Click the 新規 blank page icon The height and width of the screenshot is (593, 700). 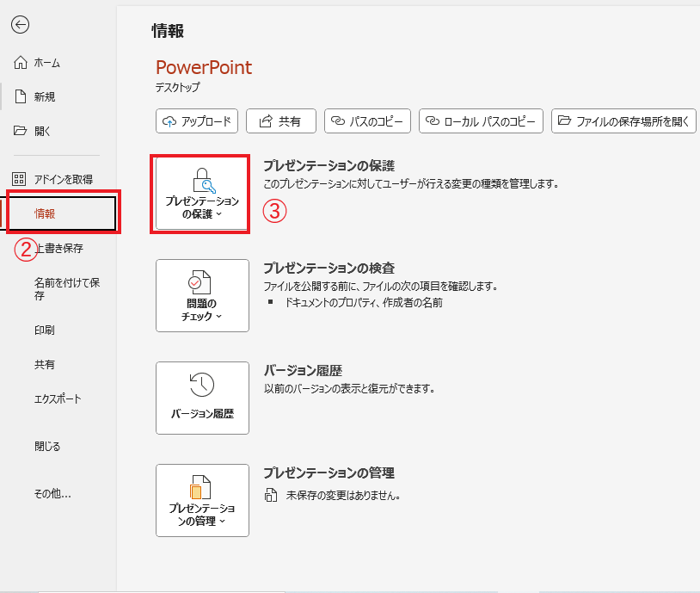tap(21, 96)
